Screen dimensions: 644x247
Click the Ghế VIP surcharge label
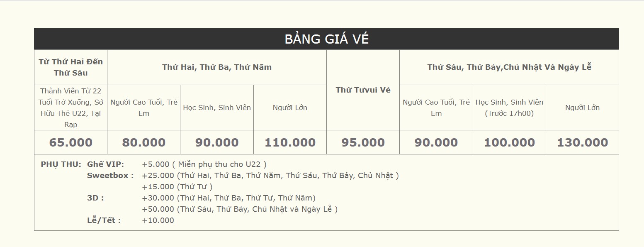point(105,164)
